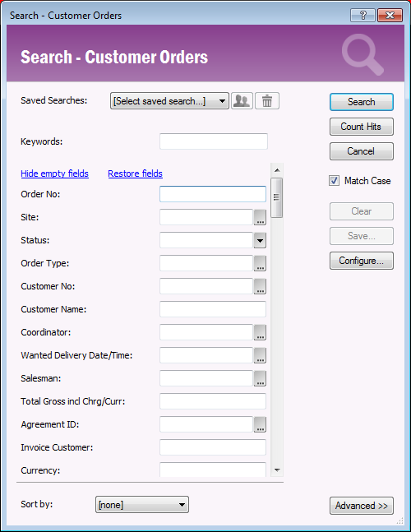411x532 pixels.
Task: Open the Salesman lookup ellipsis button
Action: click(260, 378)
